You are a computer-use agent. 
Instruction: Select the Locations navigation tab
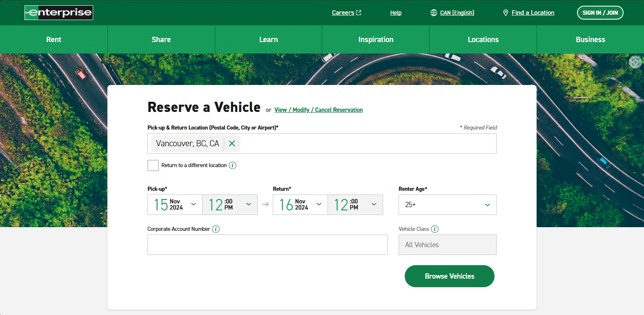coord(483,40)
